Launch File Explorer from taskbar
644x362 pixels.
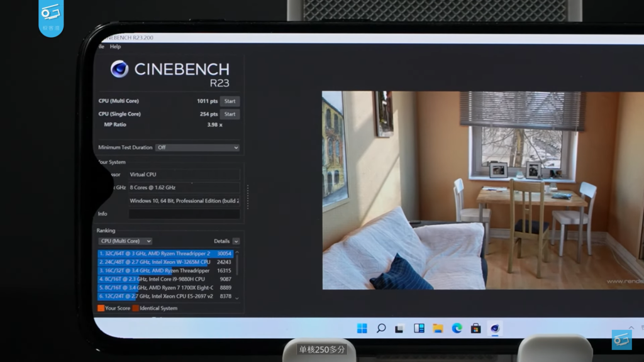(438, 328)
